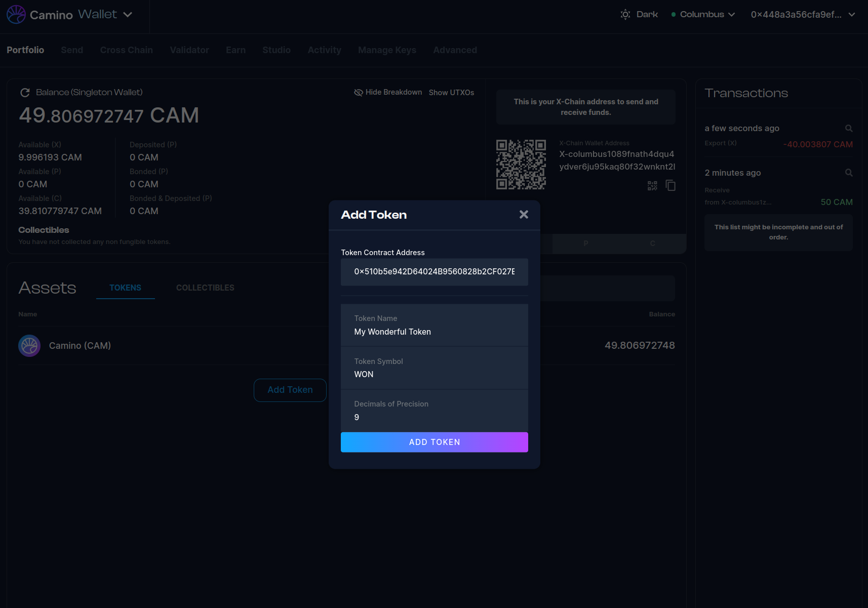The height and width of the screenshot is (608, 868).
Task: Expand the Camino Wallet app switcher
Action: tap(128, 15)
